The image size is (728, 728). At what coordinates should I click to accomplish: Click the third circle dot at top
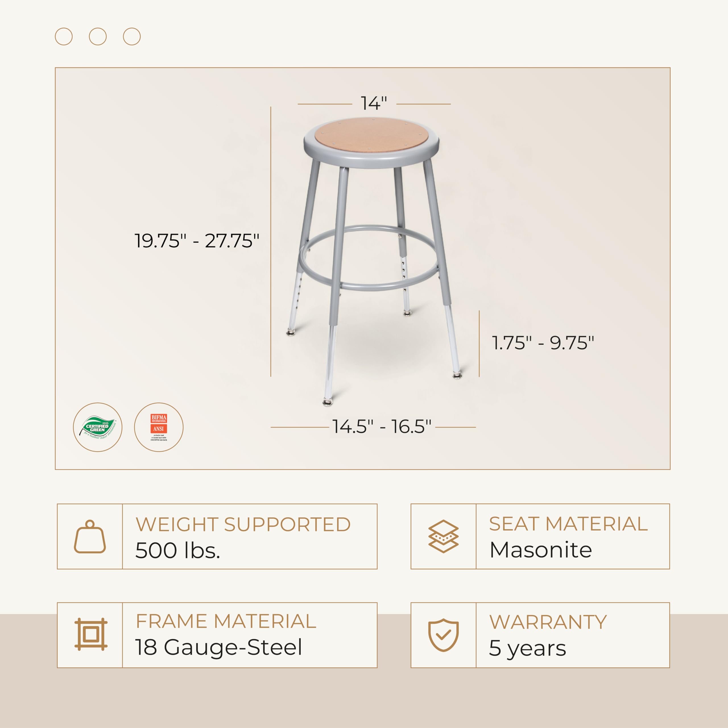(132, 37)
